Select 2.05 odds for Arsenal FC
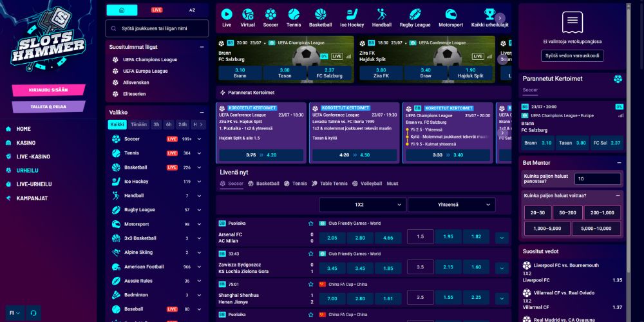Image resolution: width=644 pixels, height=322 pixels. 333,238
